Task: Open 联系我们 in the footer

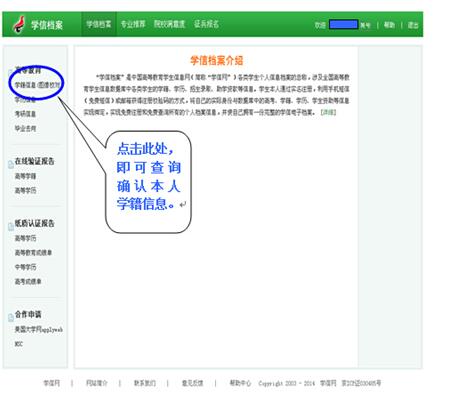Action: 145,383
